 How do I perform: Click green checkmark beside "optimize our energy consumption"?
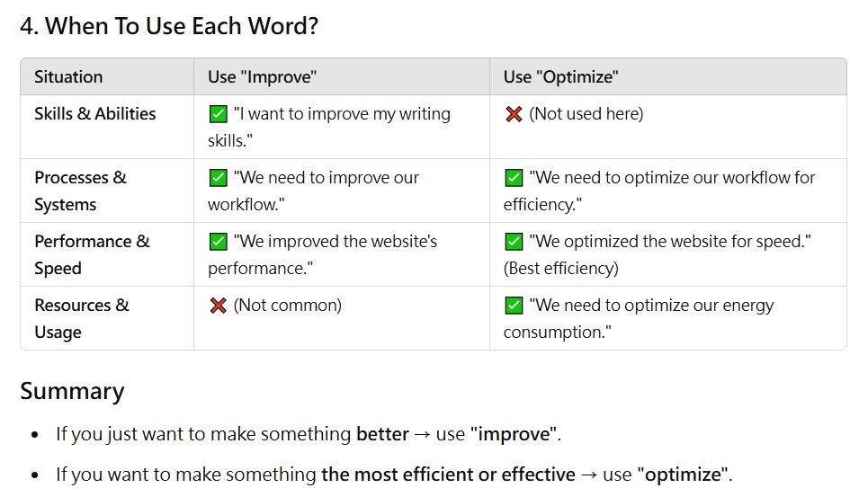[x=514, y=306]
